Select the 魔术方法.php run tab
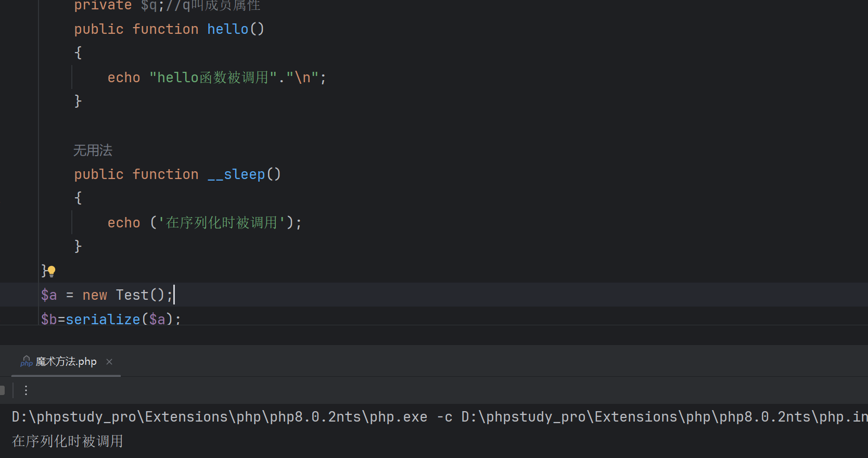The height and width of the screenshot is (458, 868). [66, 362]
